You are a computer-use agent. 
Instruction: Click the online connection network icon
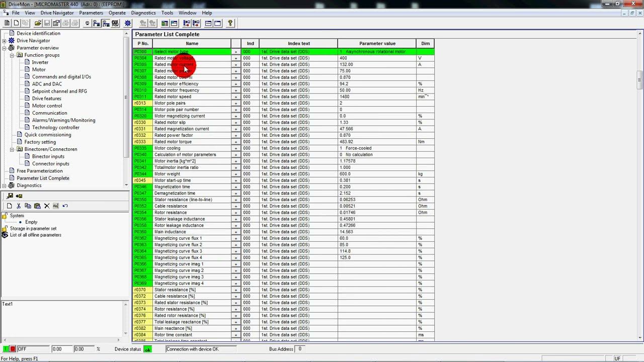point(97,23)
